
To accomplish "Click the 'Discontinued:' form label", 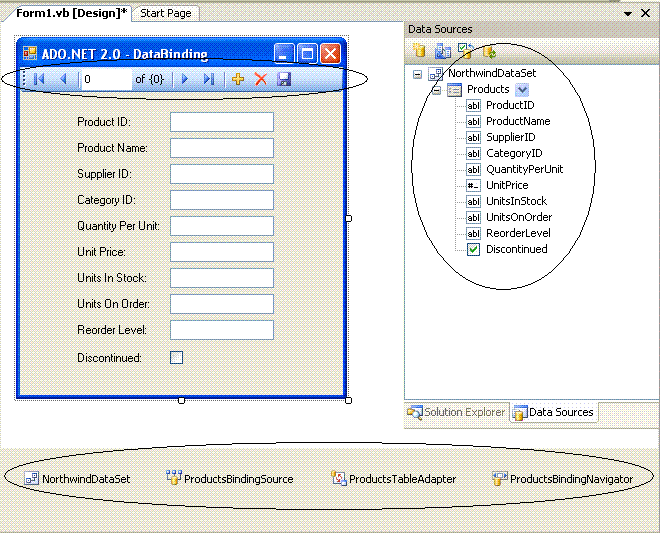I will pos(109,358).
